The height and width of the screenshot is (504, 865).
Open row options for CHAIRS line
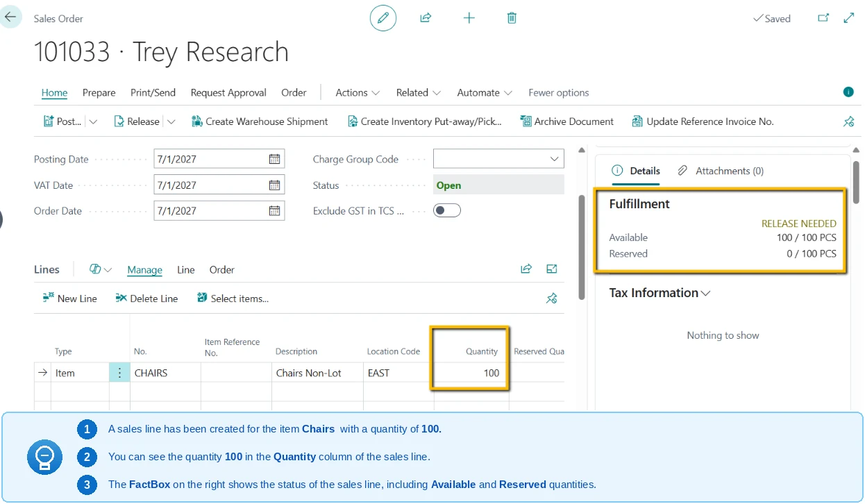(119, 373)
